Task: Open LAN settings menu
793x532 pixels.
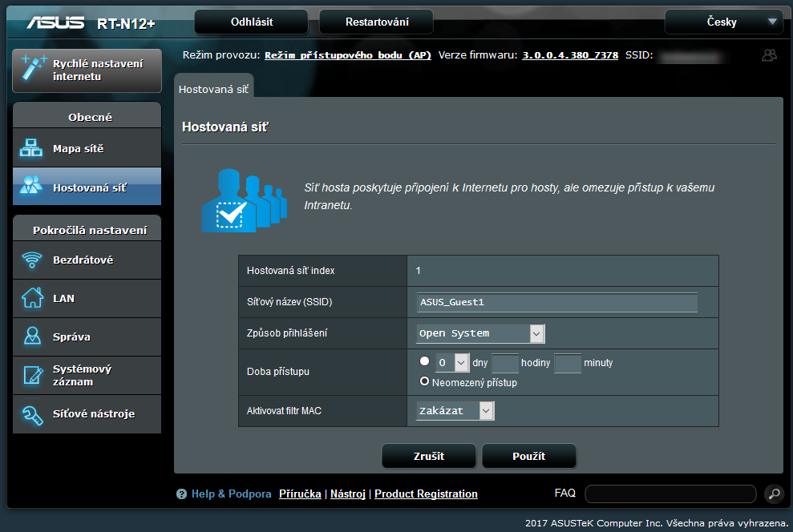Action: (x=87, y=298)
